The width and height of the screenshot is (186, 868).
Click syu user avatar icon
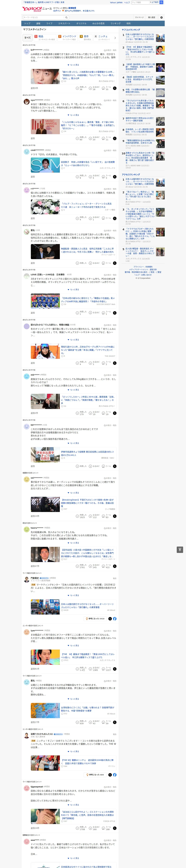click(26, 101)
